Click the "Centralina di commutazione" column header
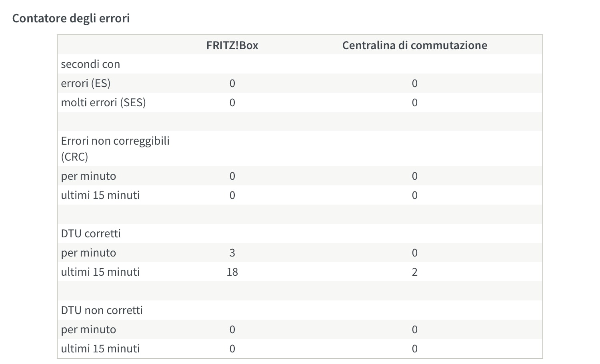This screenshot has height=364, width=600. point(414,45)
